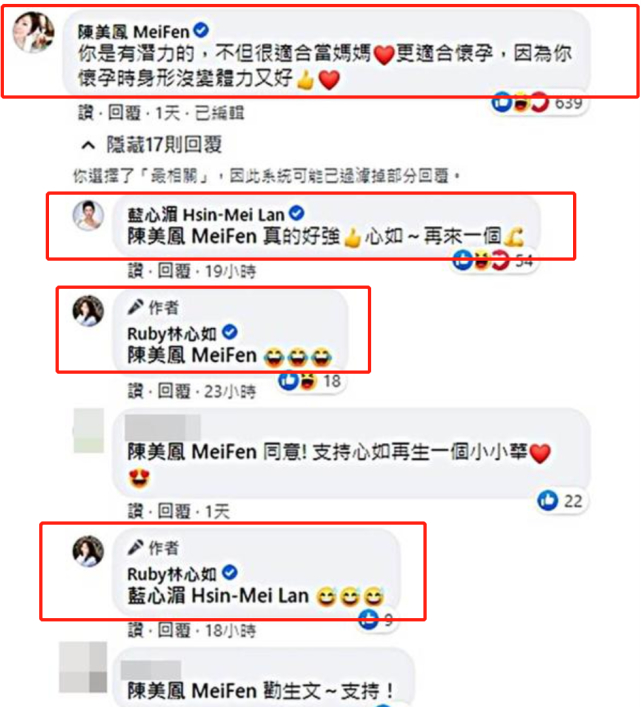Collapse the 隱藏17則回覆 replies thread
Image resolution: width=641 pixels, height=707 pixels.
(x=151, y=145)
